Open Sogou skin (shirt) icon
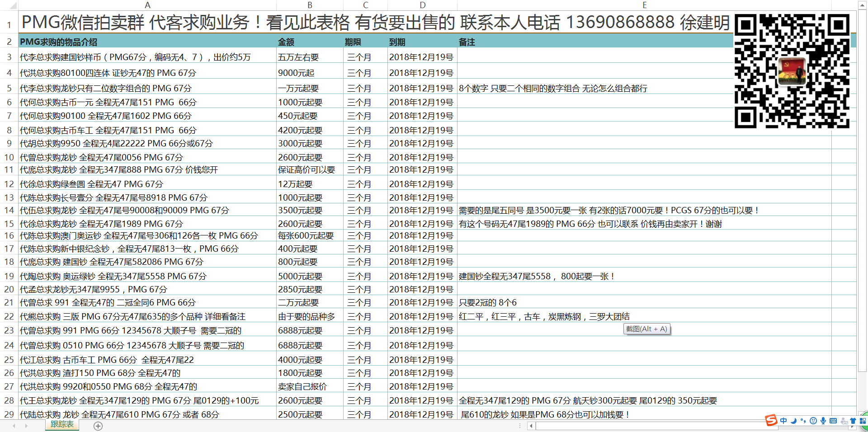 (853, 421)
